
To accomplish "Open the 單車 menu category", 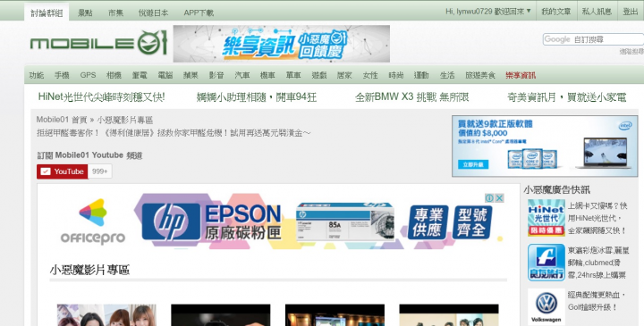I will coord(293,75).
